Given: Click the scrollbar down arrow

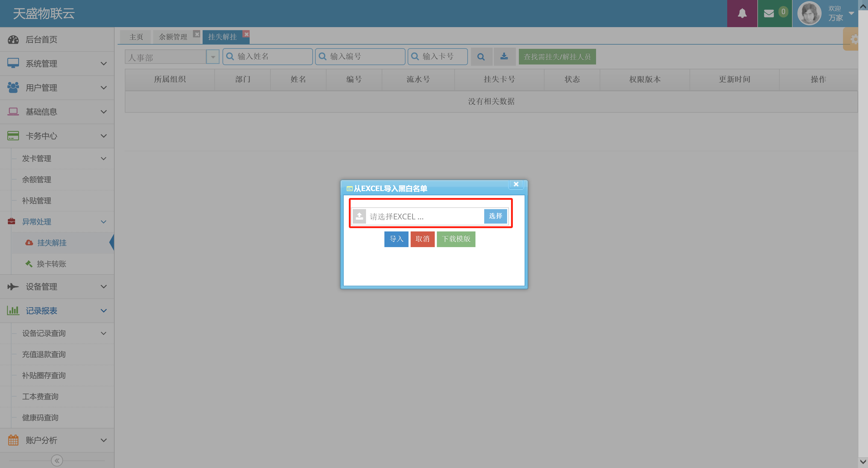Looking at the screenshot, I should pyautogui.click(x=863, y=461).
